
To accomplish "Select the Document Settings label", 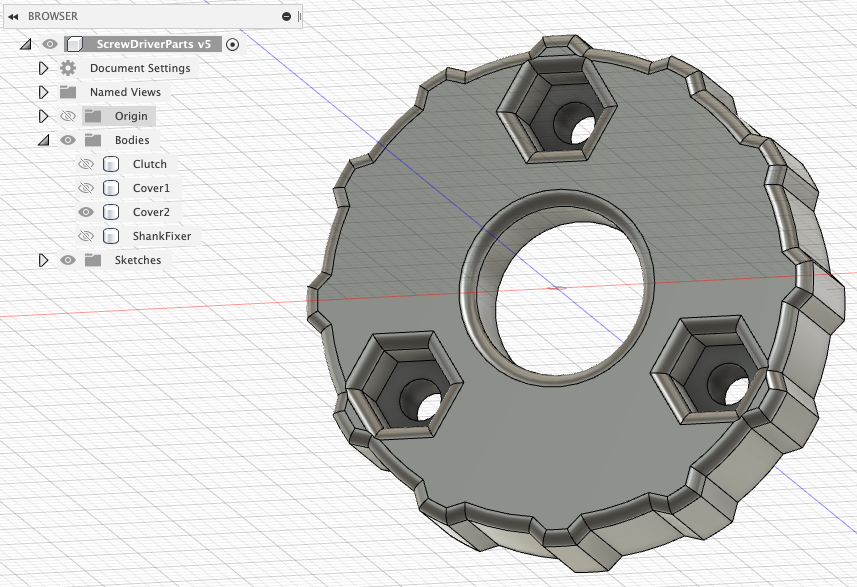I will 140,68.
